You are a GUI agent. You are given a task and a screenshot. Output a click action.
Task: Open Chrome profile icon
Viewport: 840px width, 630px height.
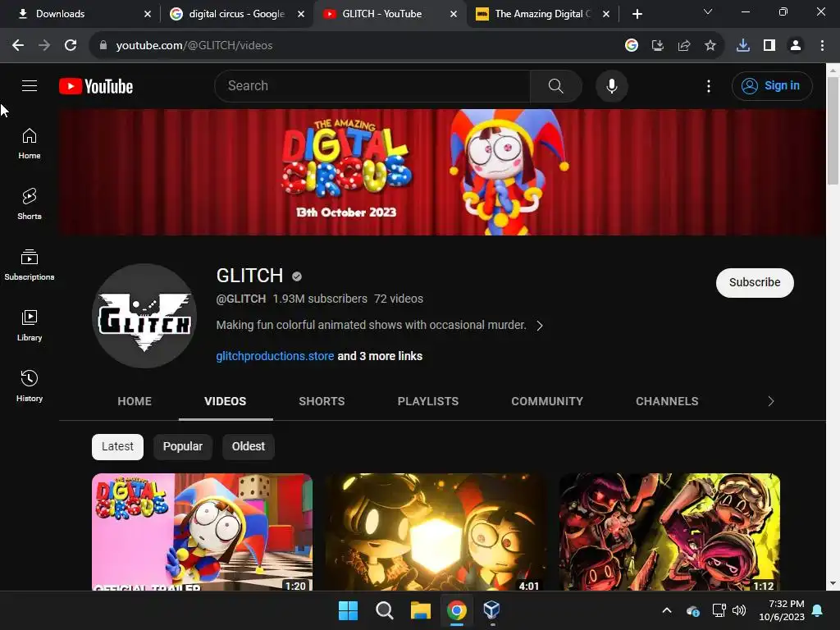[796, 46]
